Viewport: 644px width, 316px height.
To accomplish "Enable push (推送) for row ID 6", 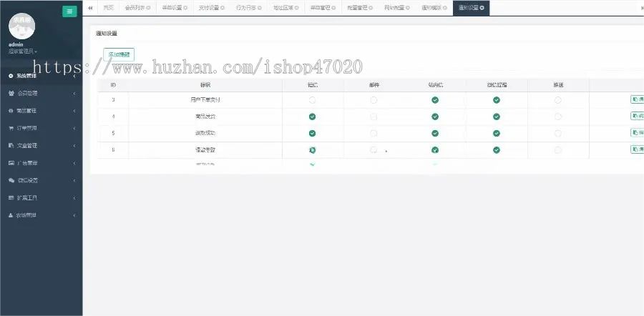I will click(557, 150).
